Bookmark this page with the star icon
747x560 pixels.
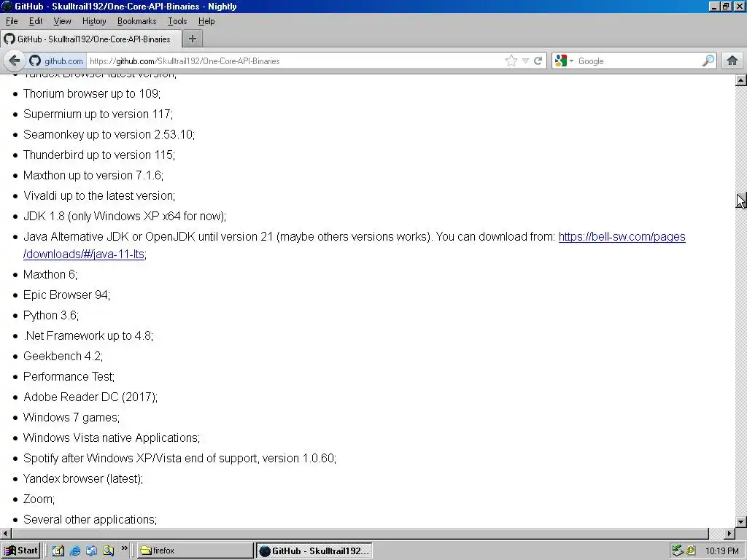click(511, 61)
